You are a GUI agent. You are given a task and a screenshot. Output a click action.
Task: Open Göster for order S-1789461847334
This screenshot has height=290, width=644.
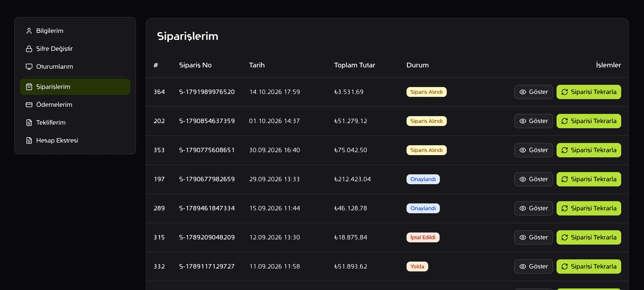click(x=533, y=208)
